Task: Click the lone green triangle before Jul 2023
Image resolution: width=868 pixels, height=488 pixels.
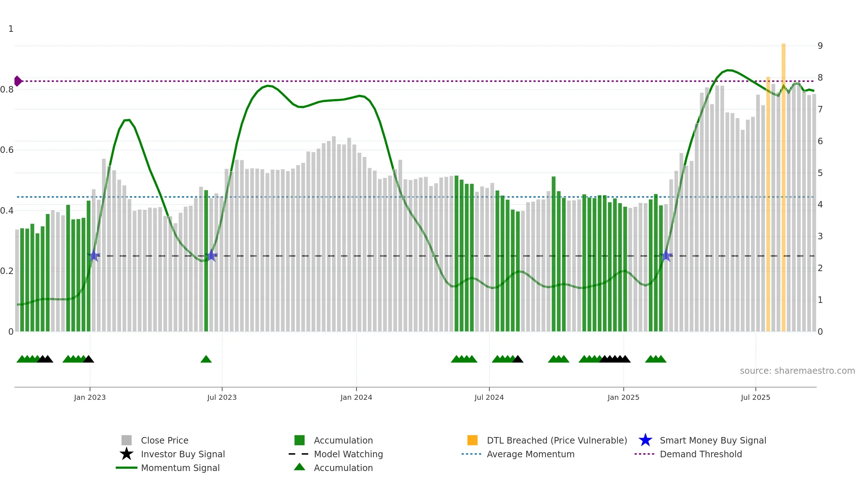Action: click(x=206, y=359)
